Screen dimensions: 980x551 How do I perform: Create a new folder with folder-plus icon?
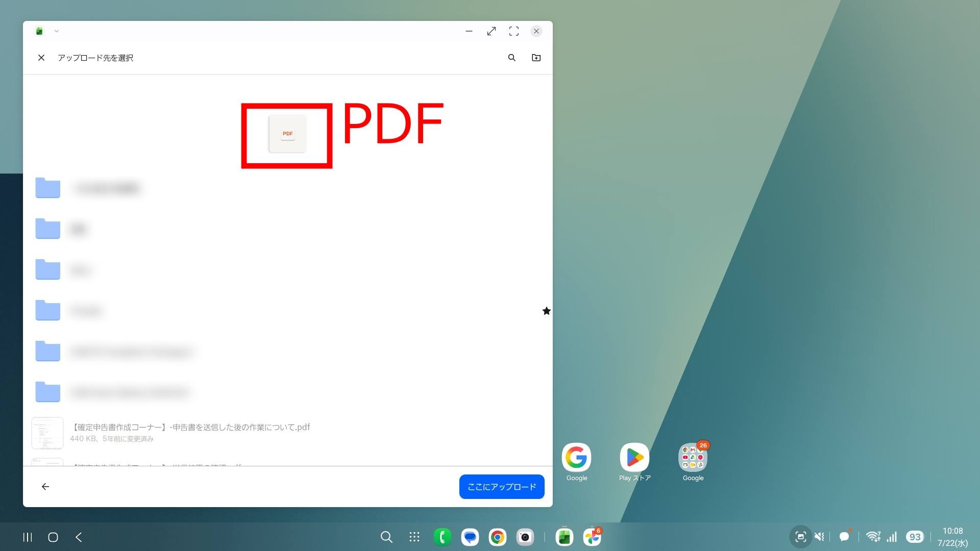536,58
